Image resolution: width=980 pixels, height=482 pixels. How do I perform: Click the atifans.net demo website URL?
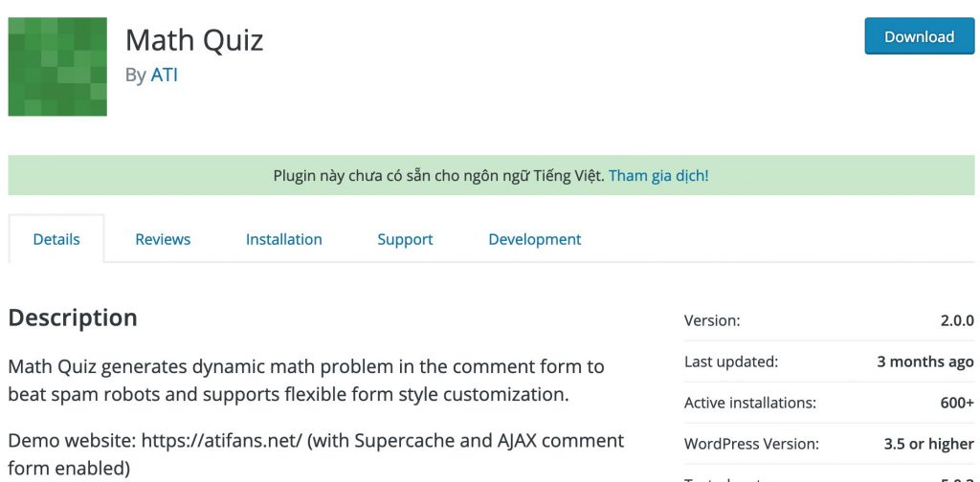click(222, 441)
